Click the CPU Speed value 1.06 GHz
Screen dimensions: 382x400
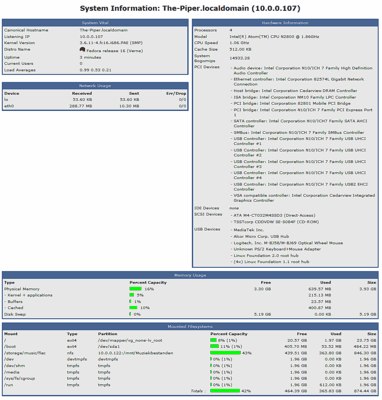click(x=239, y=43)
